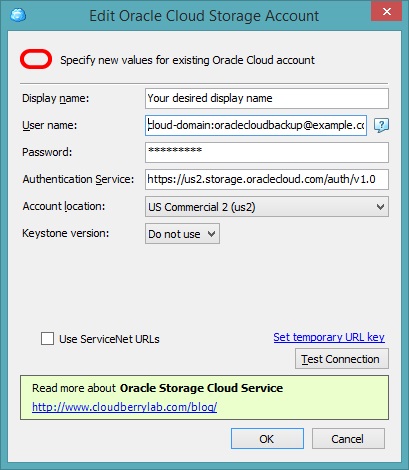Expand the Keystone version dropdown
The image size is (409, 470).
pos(182,234)
